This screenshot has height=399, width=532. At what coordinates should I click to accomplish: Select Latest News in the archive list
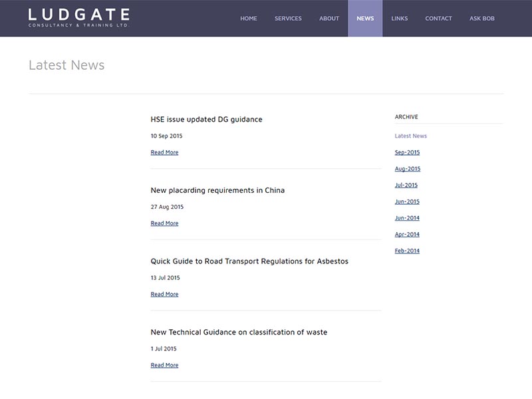point(410,136)
